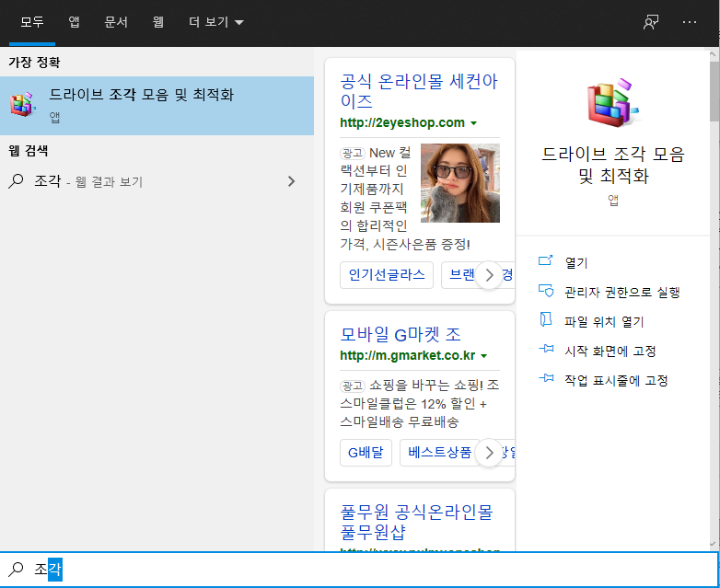The width and height of the screenshot is (720, 588).
Task: Click the pin icon for 시작 화면에 고정
Action: pyautogui.click(x=546, y=349)
